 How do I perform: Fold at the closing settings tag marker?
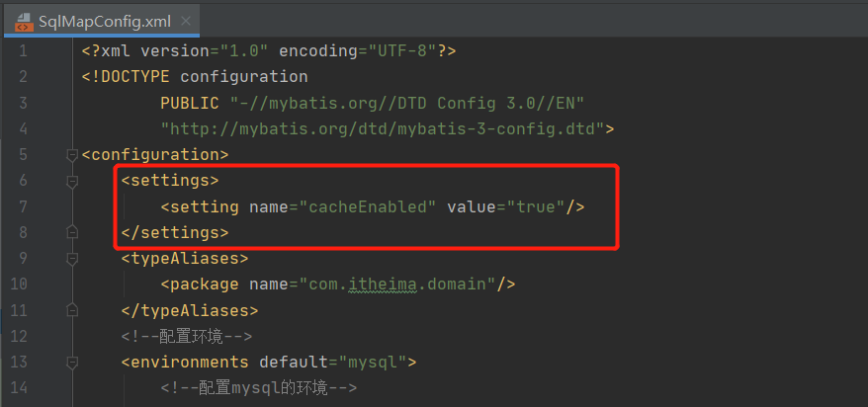[71, 233]
